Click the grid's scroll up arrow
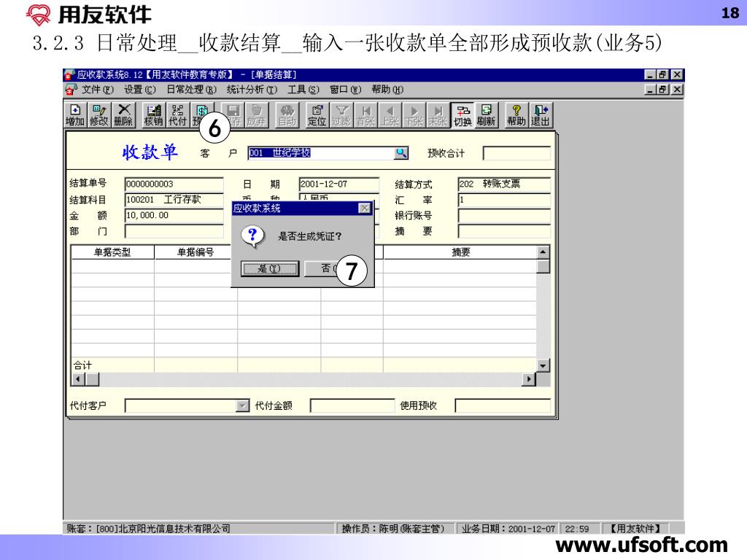 (543, 252)
